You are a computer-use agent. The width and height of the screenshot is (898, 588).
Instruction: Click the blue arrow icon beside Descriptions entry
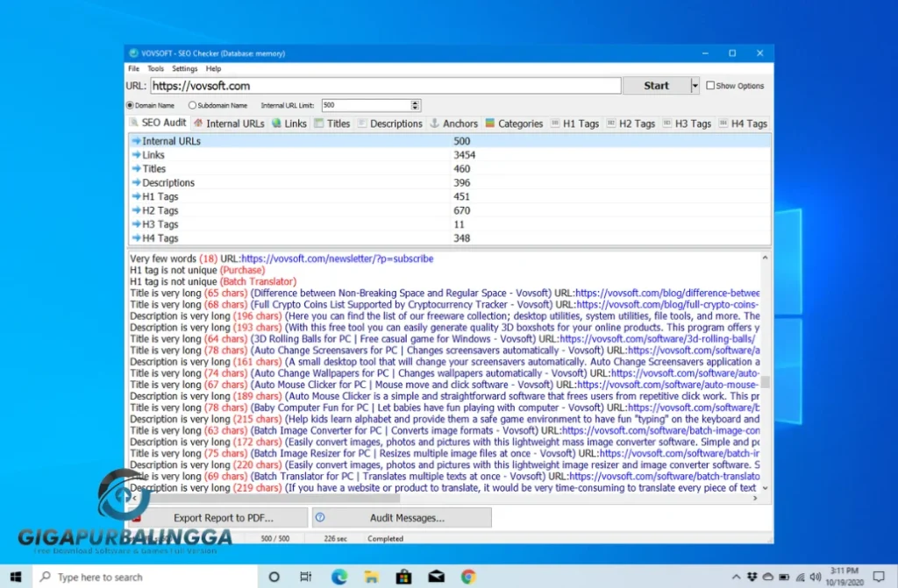[x=138, y=182]
